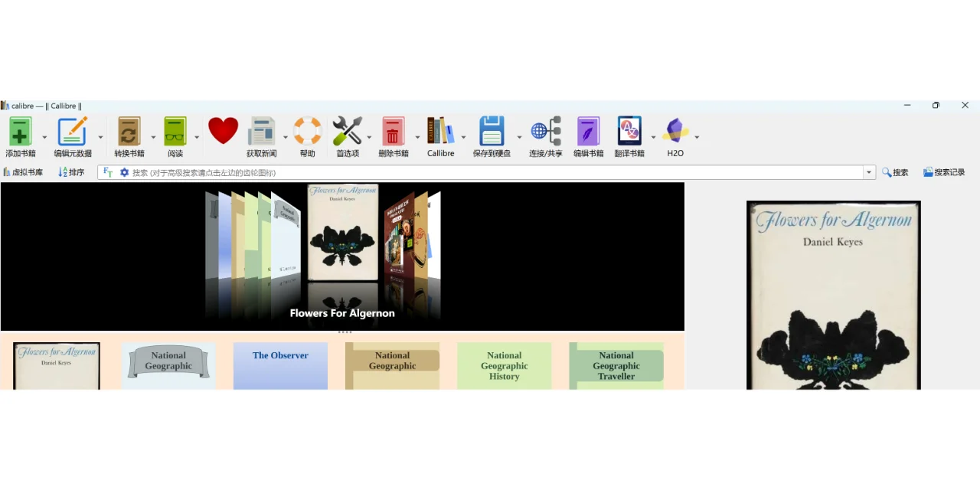Expand the 获取新闻 dropdown arrow

[x=286, y=138]
